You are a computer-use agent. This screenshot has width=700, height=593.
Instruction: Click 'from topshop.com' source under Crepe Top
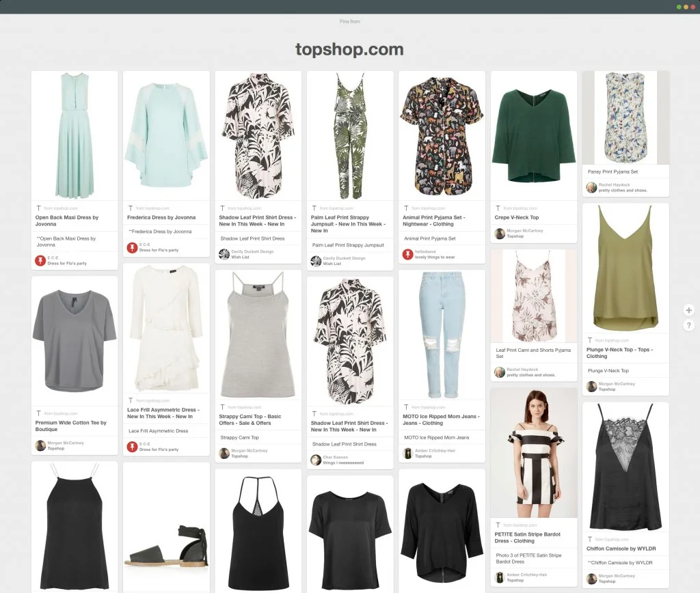(520, 208)
